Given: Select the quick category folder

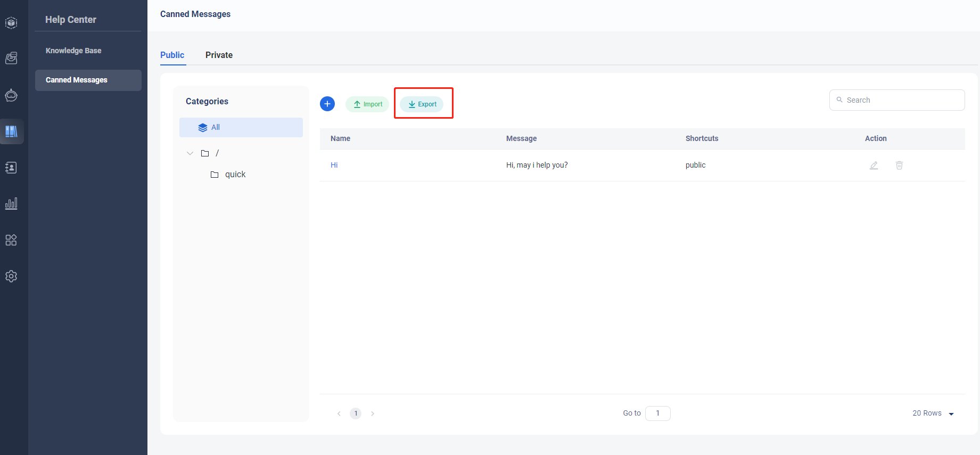Looking at the screenshot, I should [x=235, y=175].
